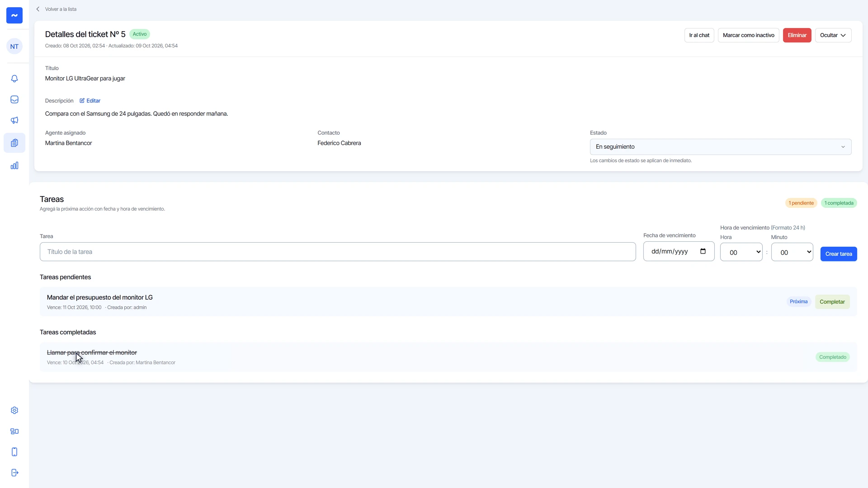Open the campaigns megaphone icon
This screenshot has width=868, height=488.
[14, 120]
